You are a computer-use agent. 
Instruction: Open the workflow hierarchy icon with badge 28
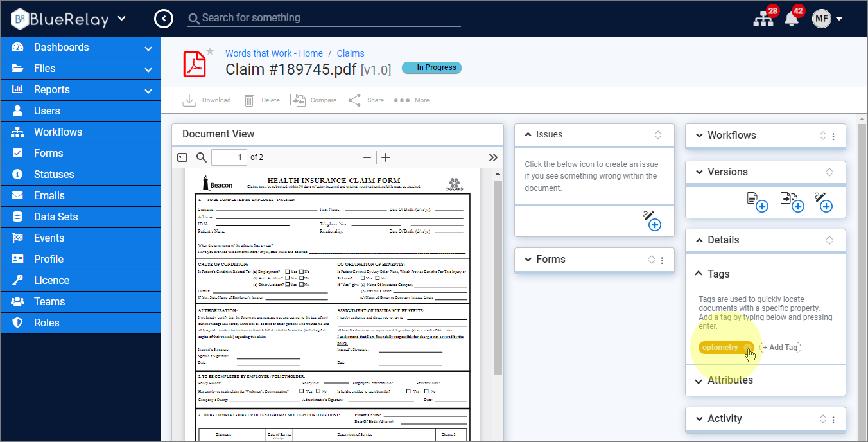(x=763, y=19)
